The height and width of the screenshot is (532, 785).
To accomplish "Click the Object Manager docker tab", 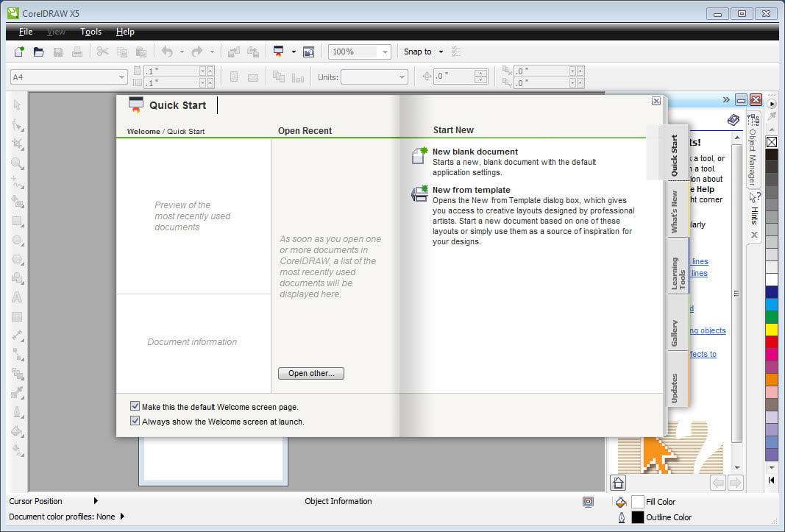I will (x=753, y=150).
